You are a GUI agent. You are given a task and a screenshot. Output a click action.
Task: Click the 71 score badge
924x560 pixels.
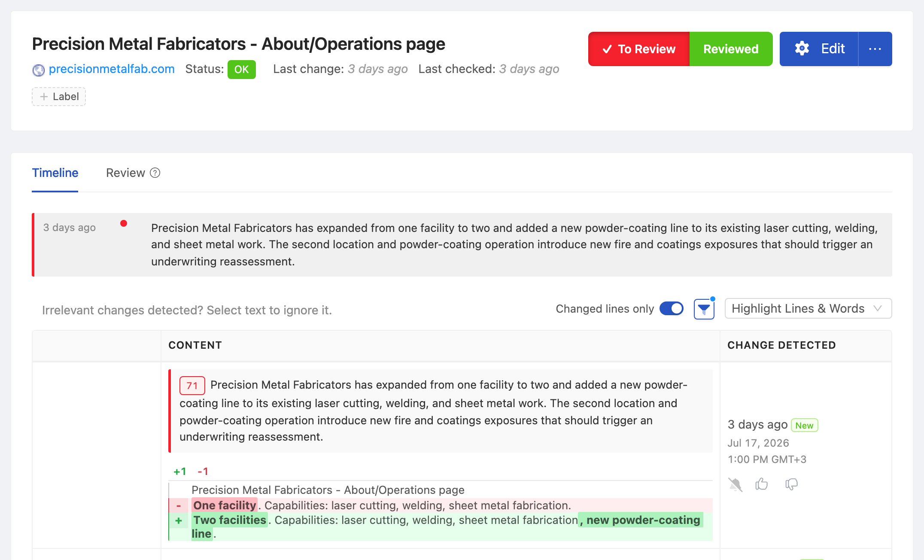(x=192, y=385)
